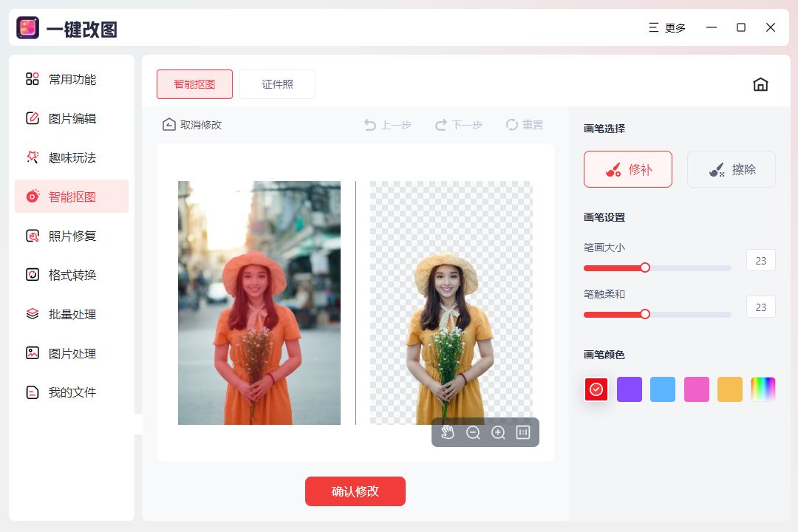Viewport: 798px width, 532px height.
Task: Select the 修补 brush mode
Action: (628, 169)
